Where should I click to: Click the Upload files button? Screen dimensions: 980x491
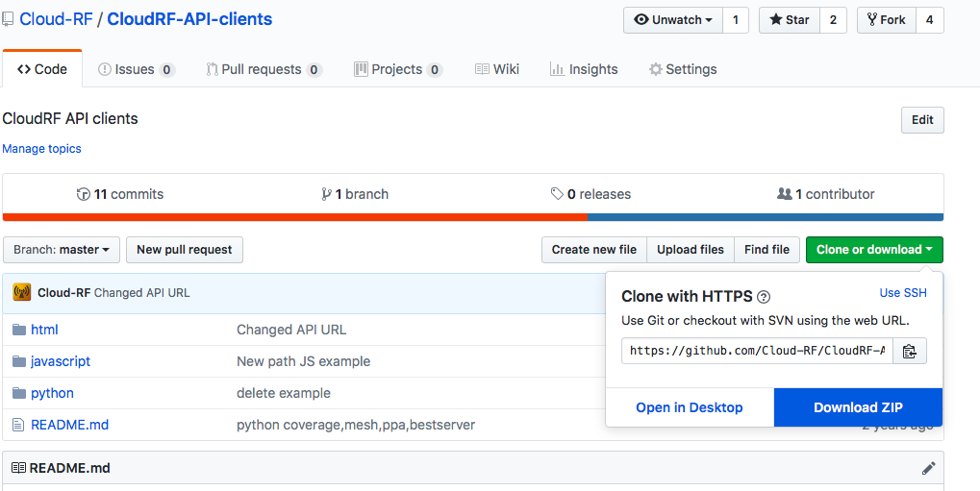(x=690, y=250)
